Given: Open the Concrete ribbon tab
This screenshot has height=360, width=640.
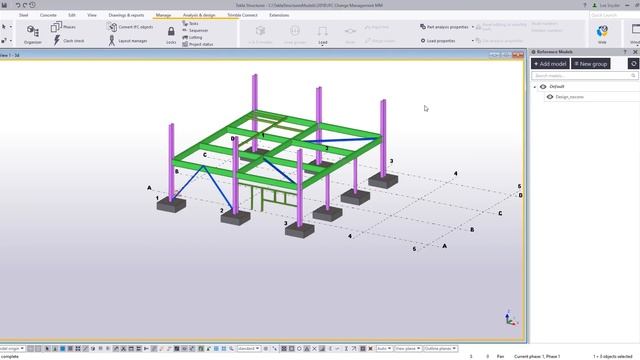Looking at the screenshot, I should [48, 15].
